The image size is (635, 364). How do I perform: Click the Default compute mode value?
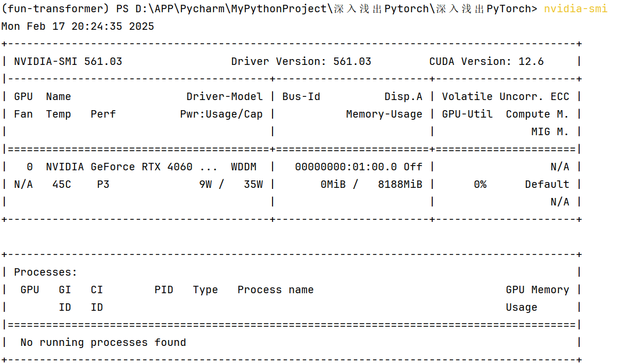click(x=547, y=185)
